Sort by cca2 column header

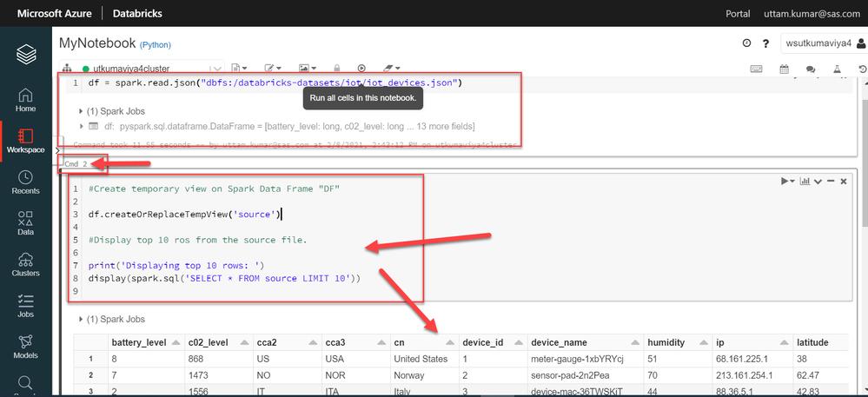[x=288, y=342]
